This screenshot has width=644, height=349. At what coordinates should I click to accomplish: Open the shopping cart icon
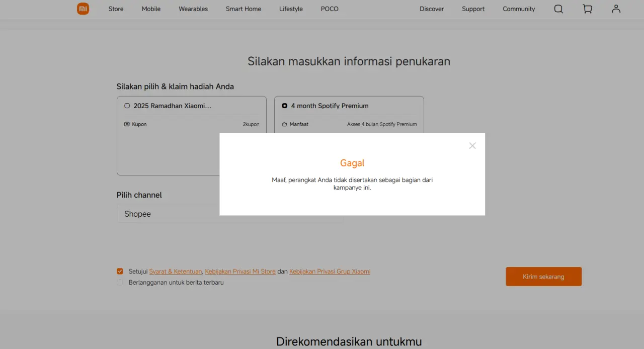click(x=587, y=9)
